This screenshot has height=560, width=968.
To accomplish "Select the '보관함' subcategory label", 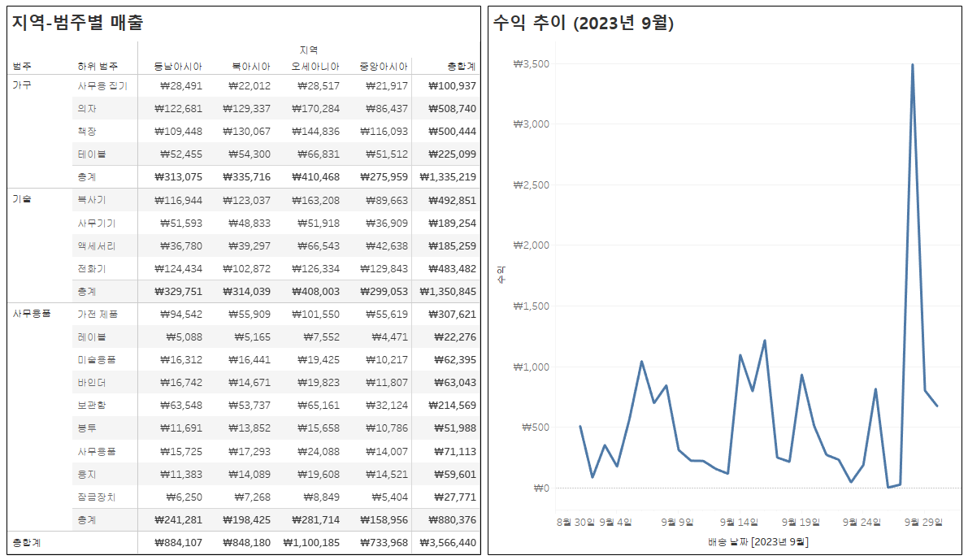I will tap(92, 405).
